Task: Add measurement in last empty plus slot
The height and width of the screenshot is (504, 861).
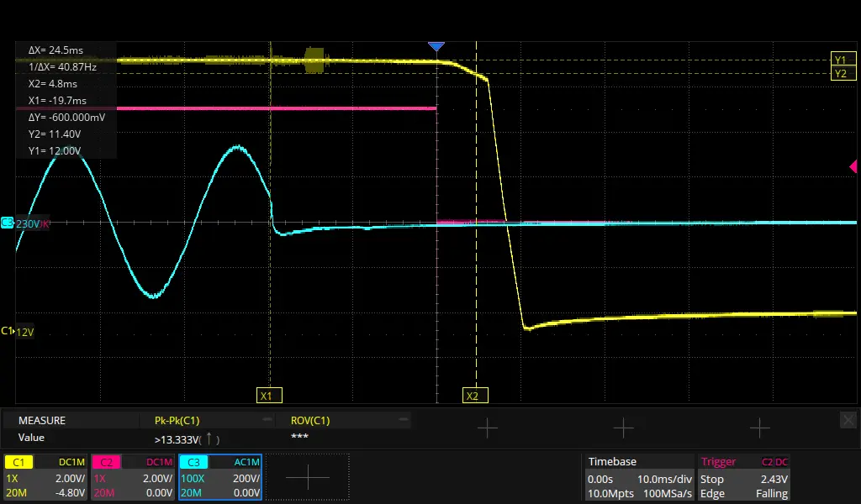Action: (759, 428)
